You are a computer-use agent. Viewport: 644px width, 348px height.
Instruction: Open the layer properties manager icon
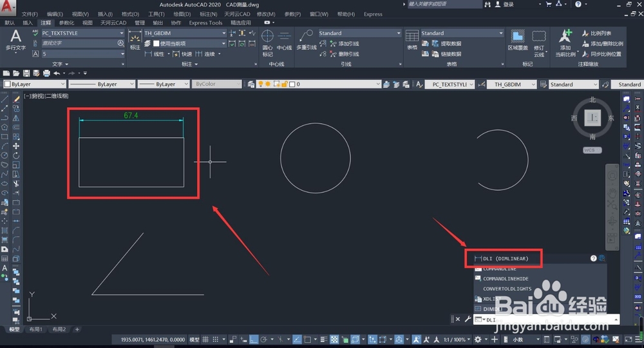pos(251,84)
